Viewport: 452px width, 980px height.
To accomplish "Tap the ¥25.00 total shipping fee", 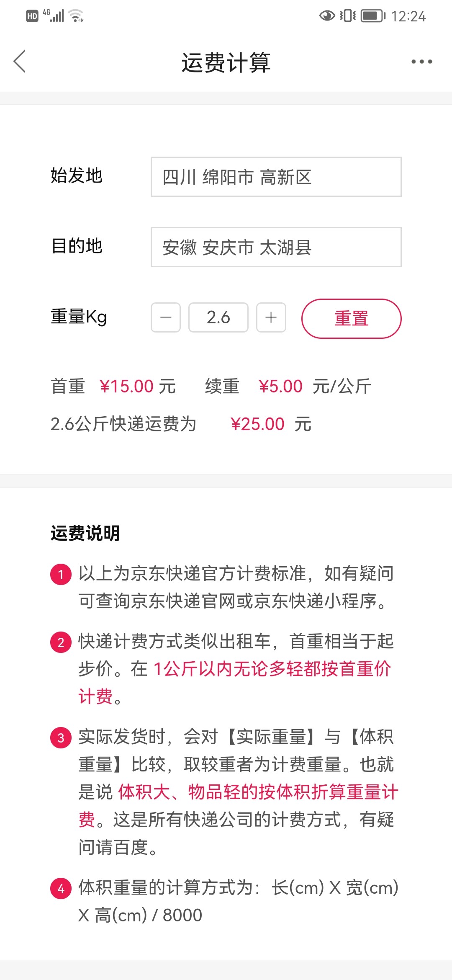I will pyautogui.click(x=257, y=424).
